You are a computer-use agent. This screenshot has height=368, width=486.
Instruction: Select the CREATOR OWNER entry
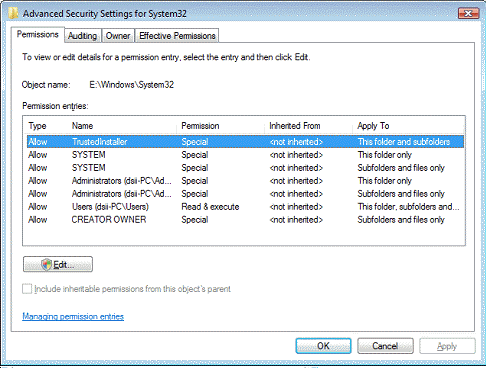click(245, 220)
